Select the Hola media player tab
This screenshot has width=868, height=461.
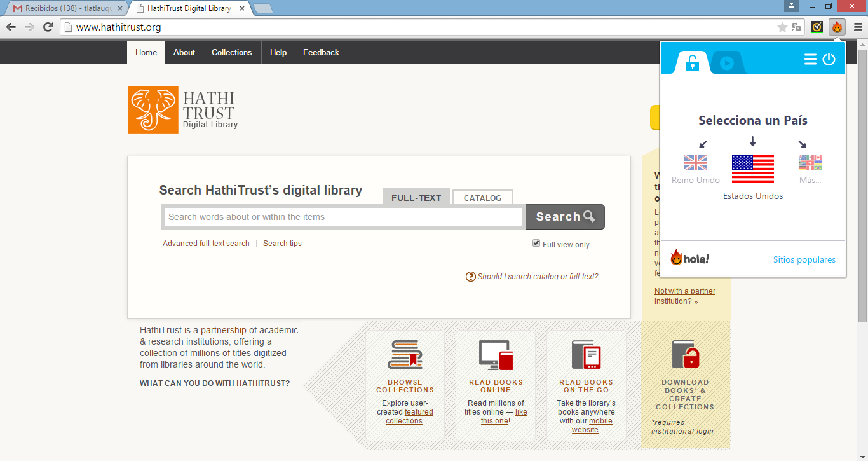(728, 62)
